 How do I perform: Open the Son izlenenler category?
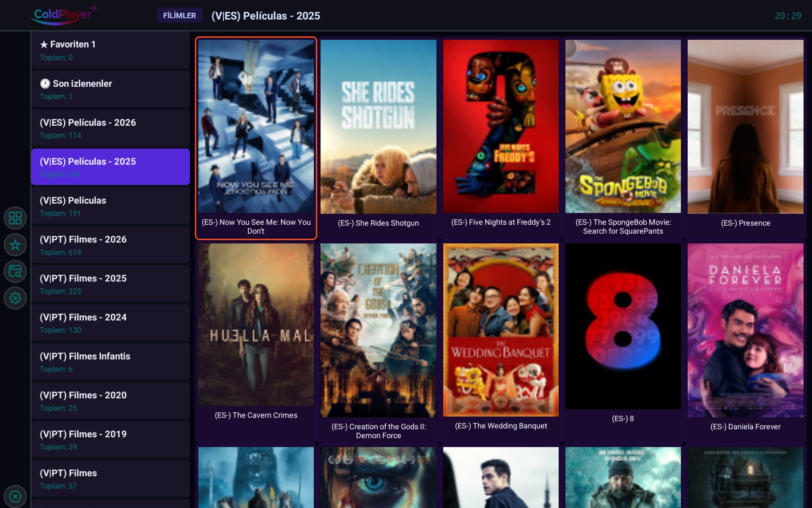(110, 89)
